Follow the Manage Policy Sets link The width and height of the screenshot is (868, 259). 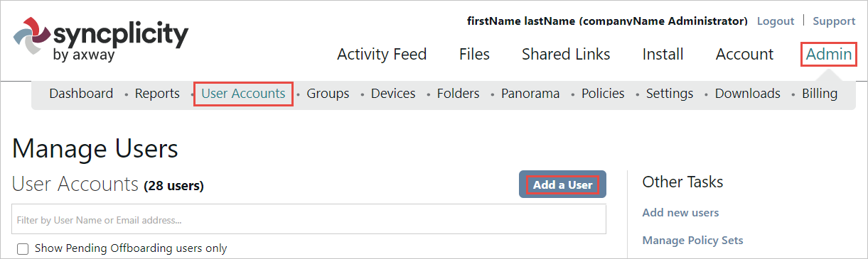(x=692, y=241)
